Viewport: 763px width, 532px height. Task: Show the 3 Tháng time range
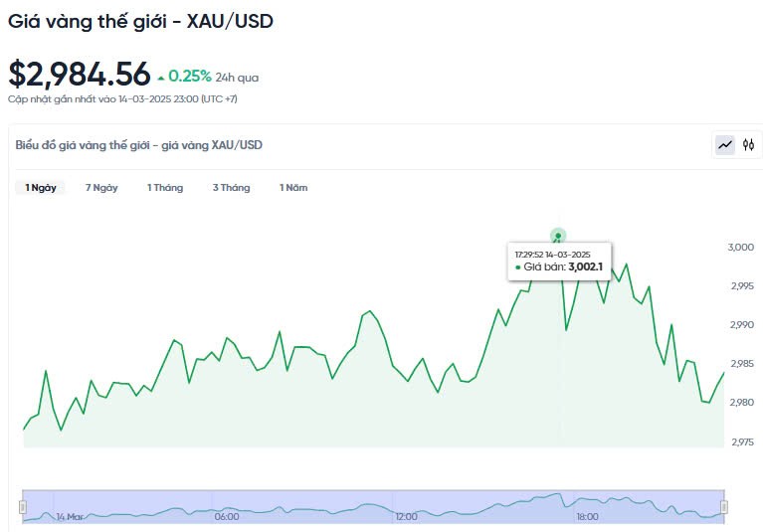click(231, 188)
